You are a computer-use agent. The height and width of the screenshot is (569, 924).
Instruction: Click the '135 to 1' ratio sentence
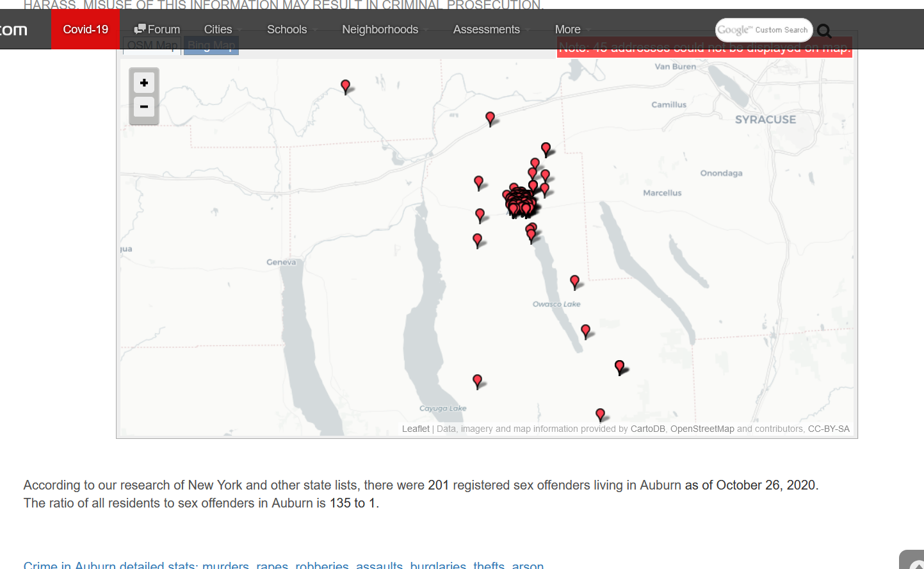pos(201,503)
